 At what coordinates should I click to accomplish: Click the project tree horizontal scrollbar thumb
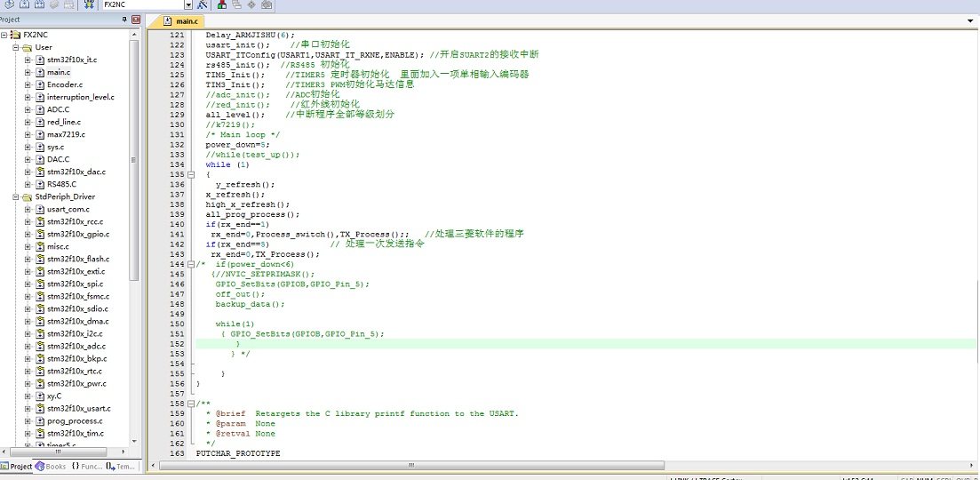(x=58, y=451)
